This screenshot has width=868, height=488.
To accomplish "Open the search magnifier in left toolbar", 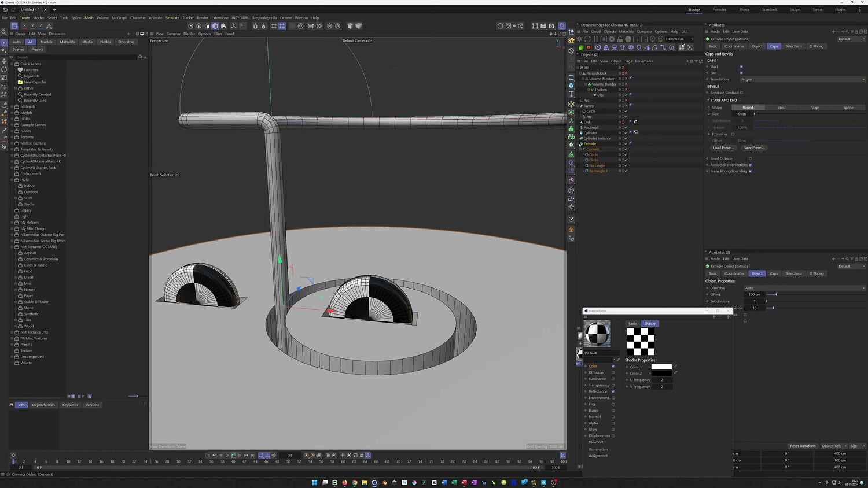I will pos(4,32).
